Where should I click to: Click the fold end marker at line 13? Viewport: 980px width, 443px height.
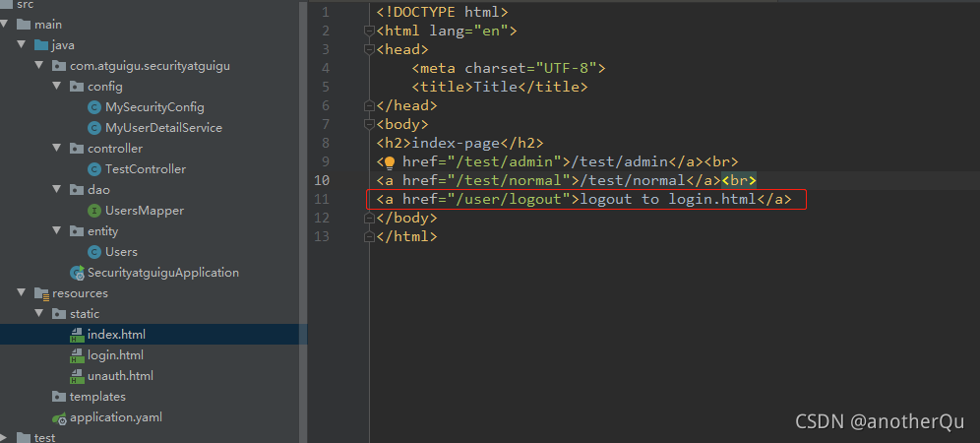tap(369, 237)
